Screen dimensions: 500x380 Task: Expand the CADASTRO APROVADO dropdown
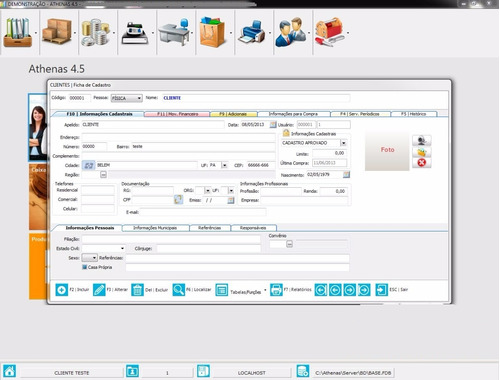[x=343, y=143]
